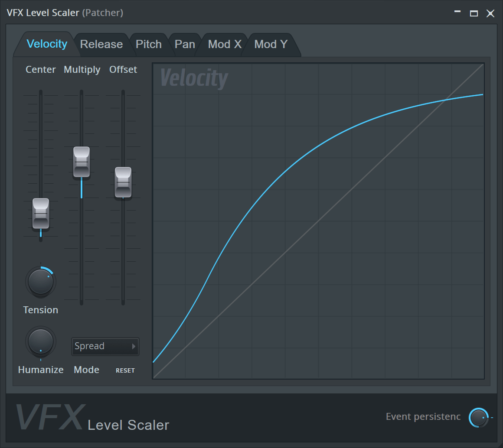
Task: Adjust the Humanize knob
Action: (41, 341)
